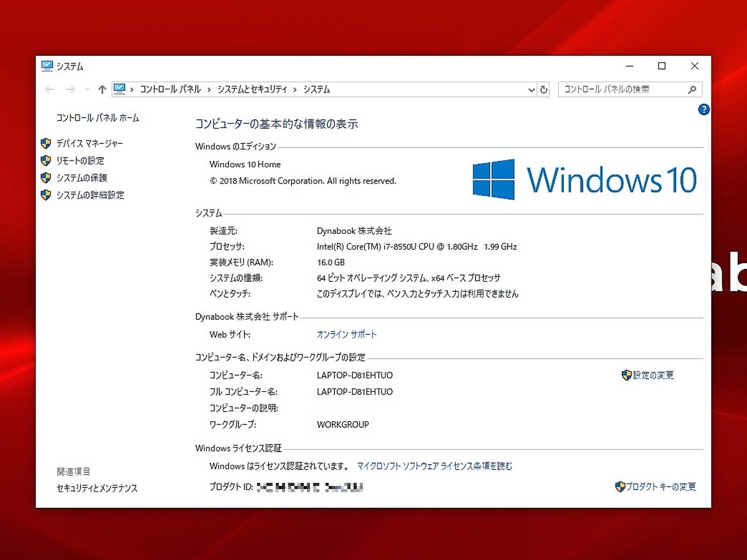747x560 pixels.
Task: Select コントロール パネル breadcrumb
Action: [170, 90]
